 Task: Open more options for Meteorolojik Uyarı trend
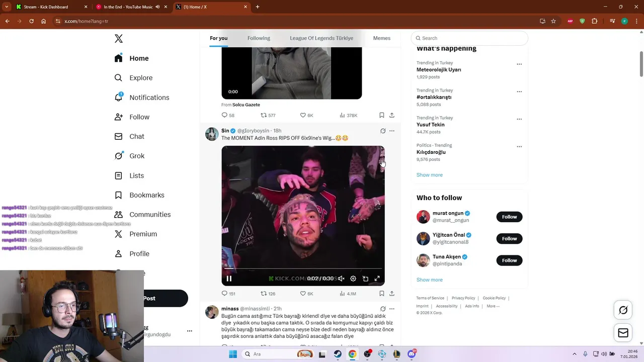pos(519,64)
